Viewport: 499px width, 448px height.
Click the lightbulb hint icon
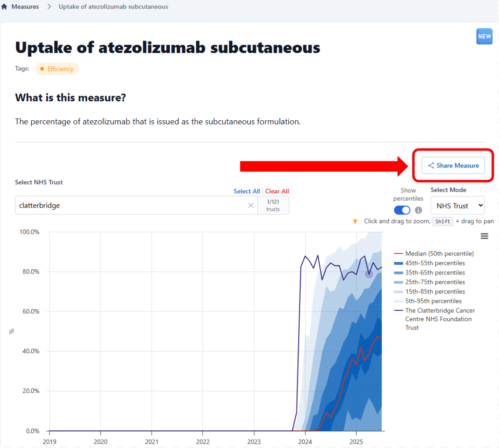point(355,221)
